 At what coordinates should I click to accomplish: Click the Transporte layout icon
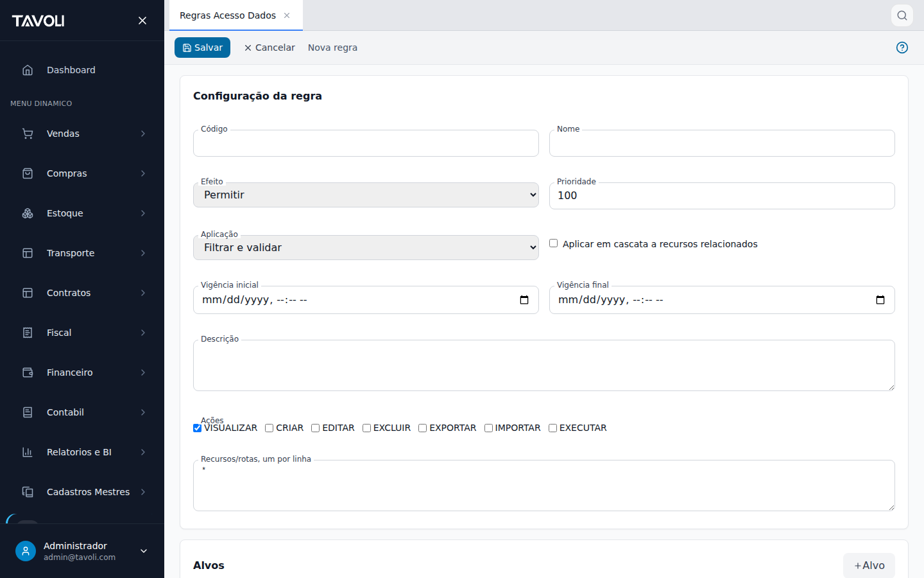click(28, 253)
